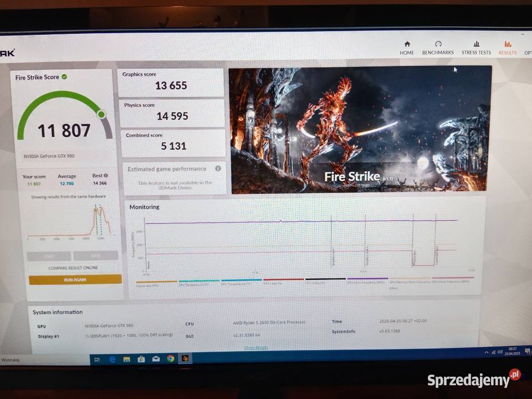Viewport: 532px width, 399px height.
Task: Click the System information heading
Action: coord(58,312)
